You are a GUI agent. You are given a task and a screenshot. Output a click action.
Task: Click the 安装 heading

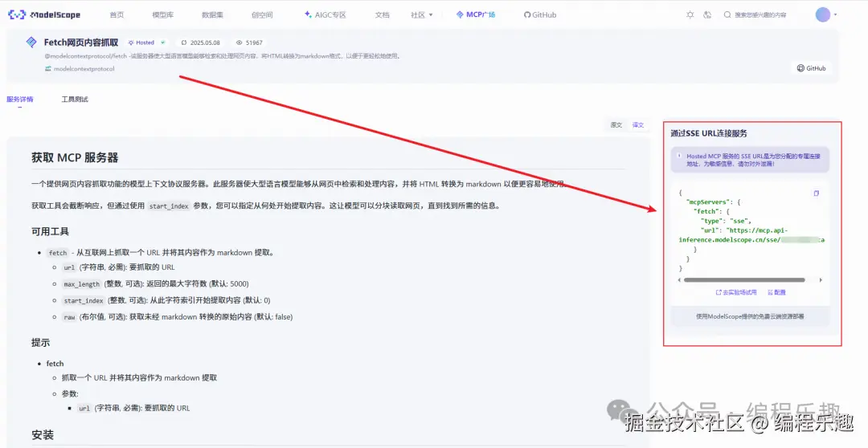[43, 435]
